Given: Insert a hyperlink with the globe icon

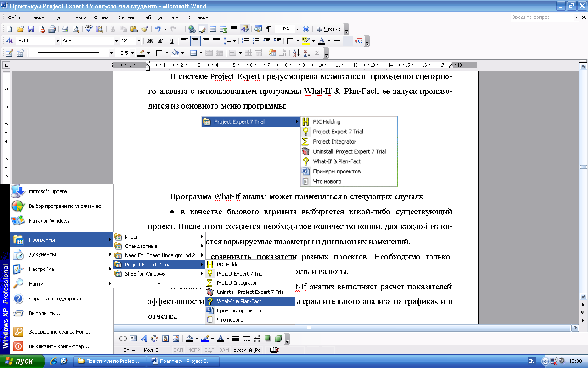Looking at the screenshot, I should click(x=192, y=29).
